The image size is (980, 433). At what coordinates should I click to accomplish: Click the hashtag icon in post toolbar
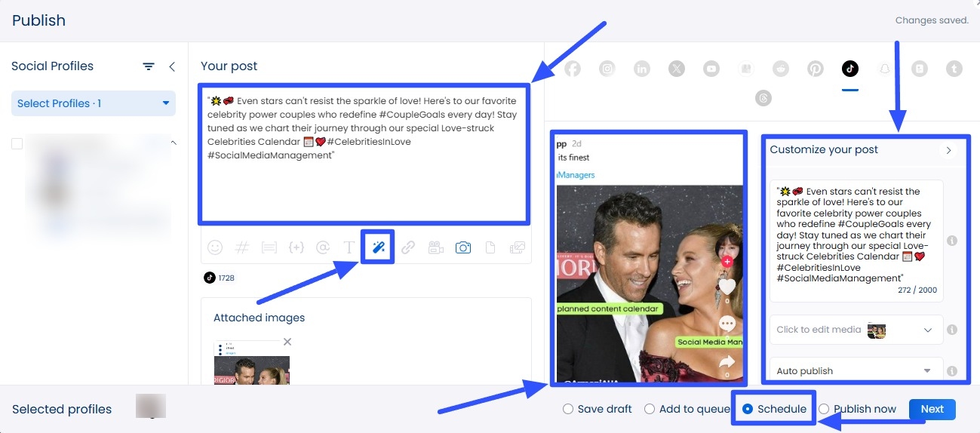tap(243, 247)
